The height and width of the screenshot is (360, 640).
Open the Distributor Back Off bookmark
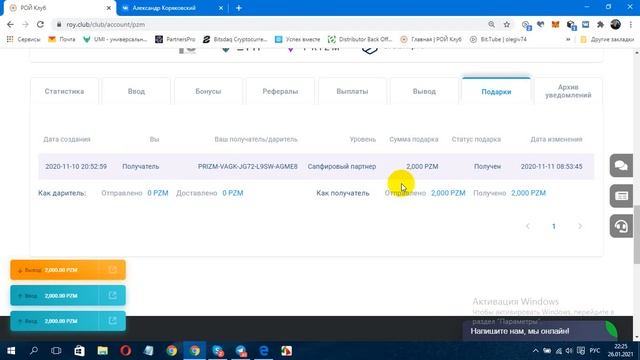(x=360, y=39)
